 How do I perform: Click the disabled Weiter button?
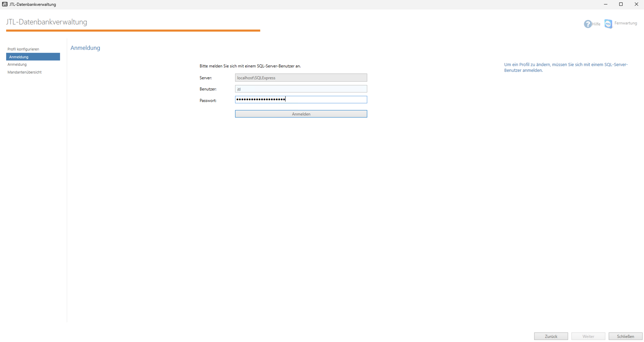(588, 336)
